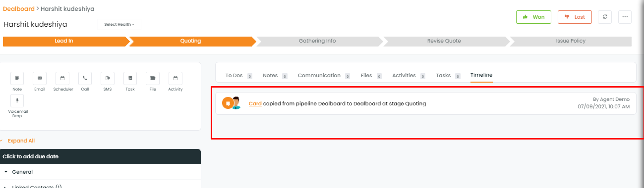
Task: Select the Lead In pipeline stage
Action: click(x=65, y=41)
